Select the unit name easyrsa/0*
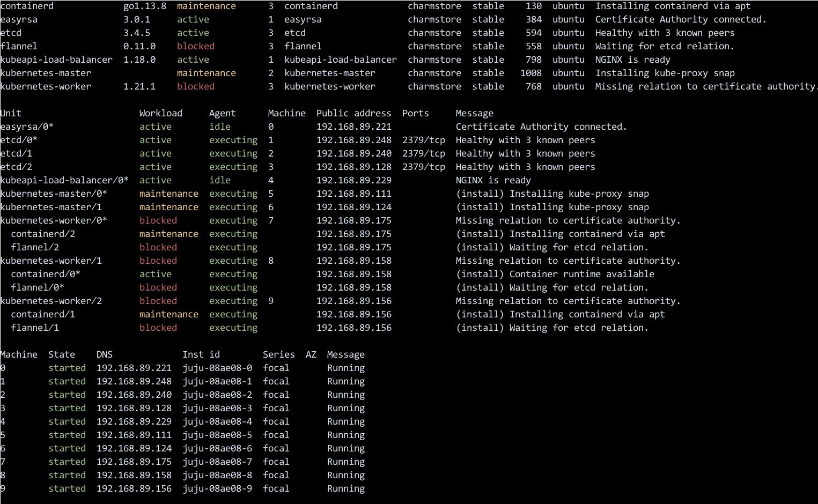Screen dimensions: 818x504 click(27, 127)
